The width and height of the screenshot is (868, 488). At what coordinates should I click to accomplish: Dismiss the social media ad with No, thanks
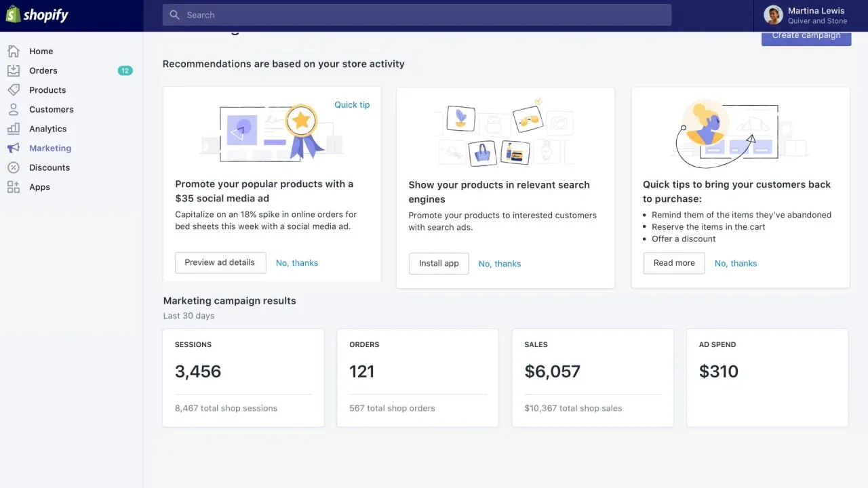[x=296, y=262]
